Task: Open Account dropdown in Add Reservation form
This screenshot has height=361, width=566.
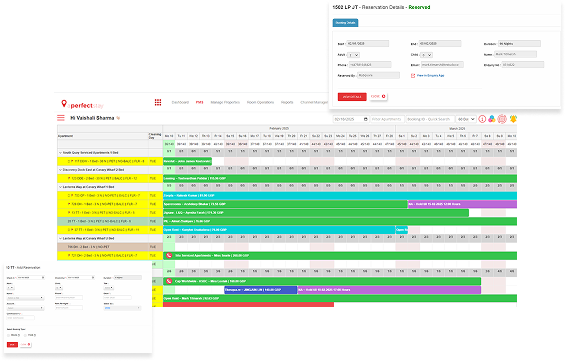Action: 25,308
